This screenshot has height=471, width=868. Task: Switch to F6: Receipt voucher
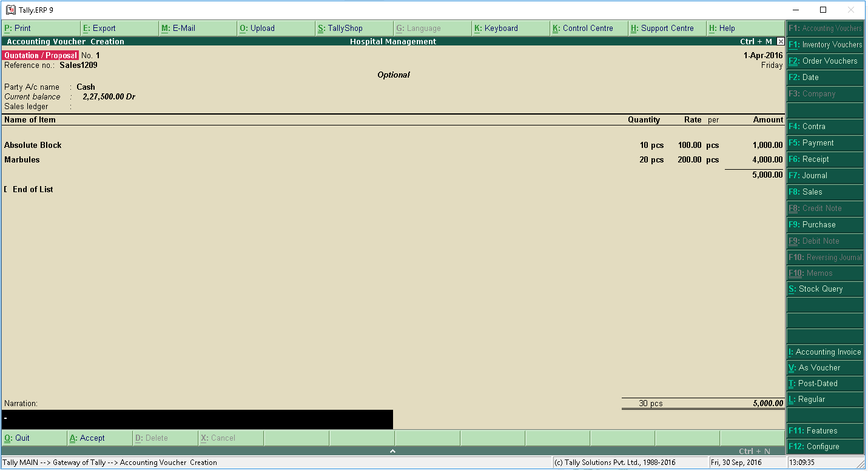825,159
